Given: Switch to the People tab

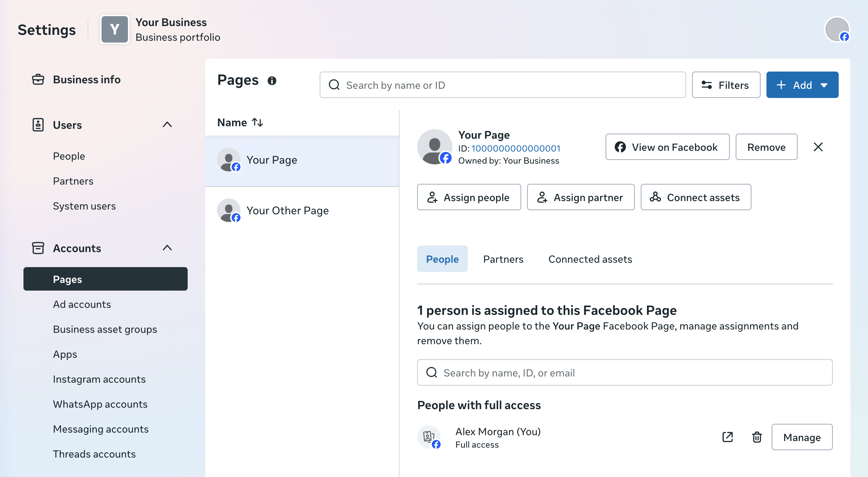Looking at the screenshot, I should pos(442,259).
